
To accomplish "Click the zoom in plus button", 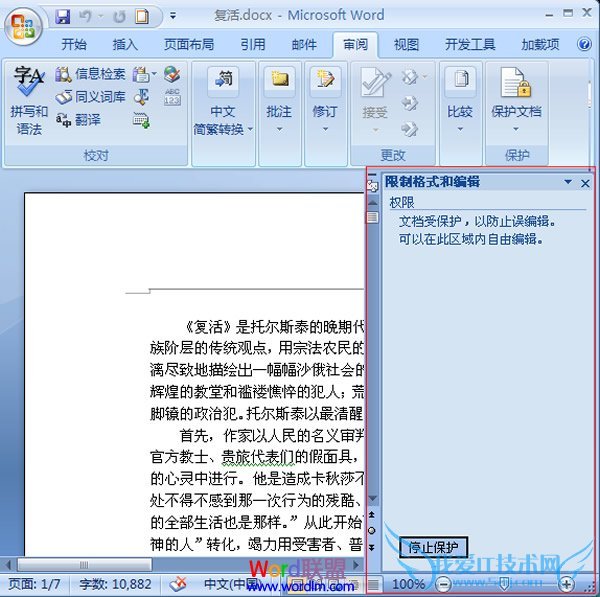I will [x=566, y=584].
